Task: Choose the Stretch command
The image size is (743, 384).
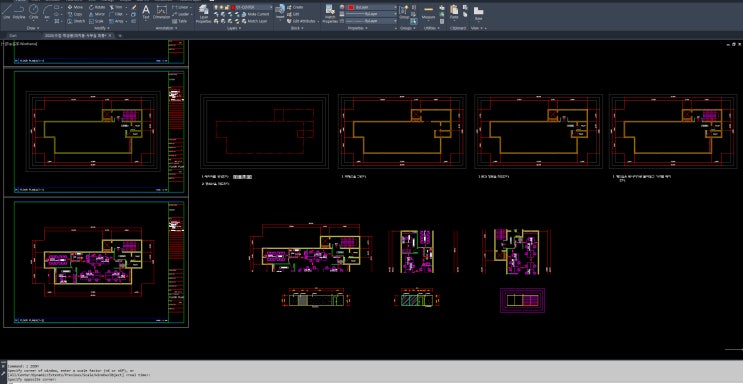Action: [x=76, y=21]
